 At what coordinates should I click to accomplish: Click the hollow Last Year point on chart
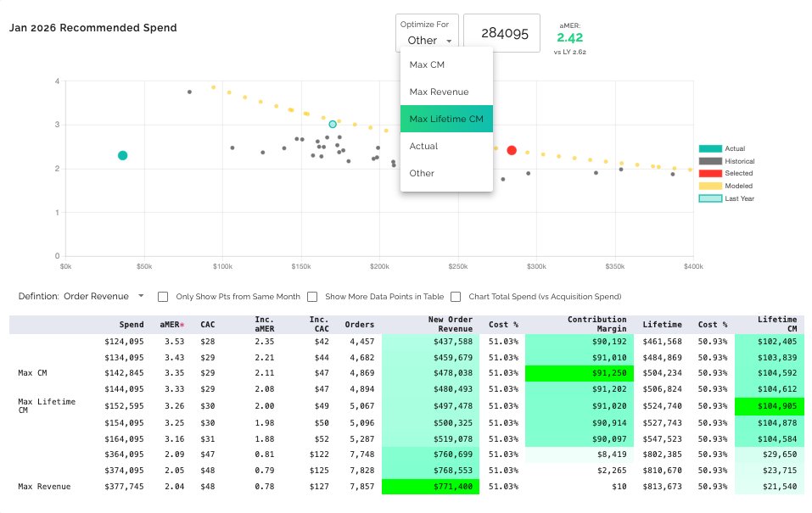tap(333, 125)
